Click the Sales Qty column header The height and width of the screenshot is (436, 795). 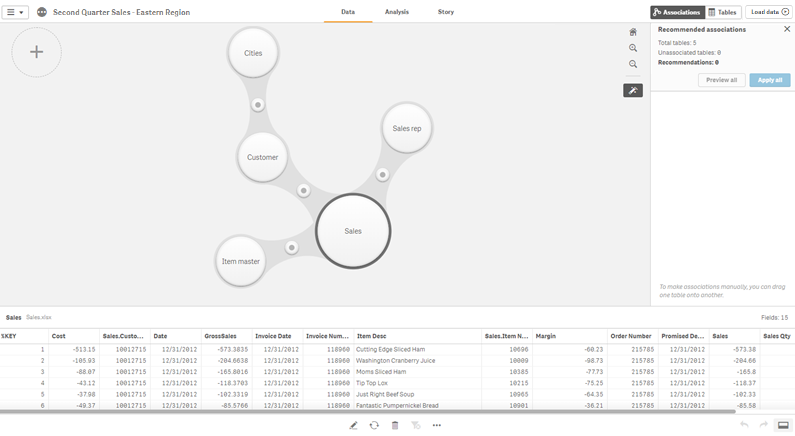[777, 336]
